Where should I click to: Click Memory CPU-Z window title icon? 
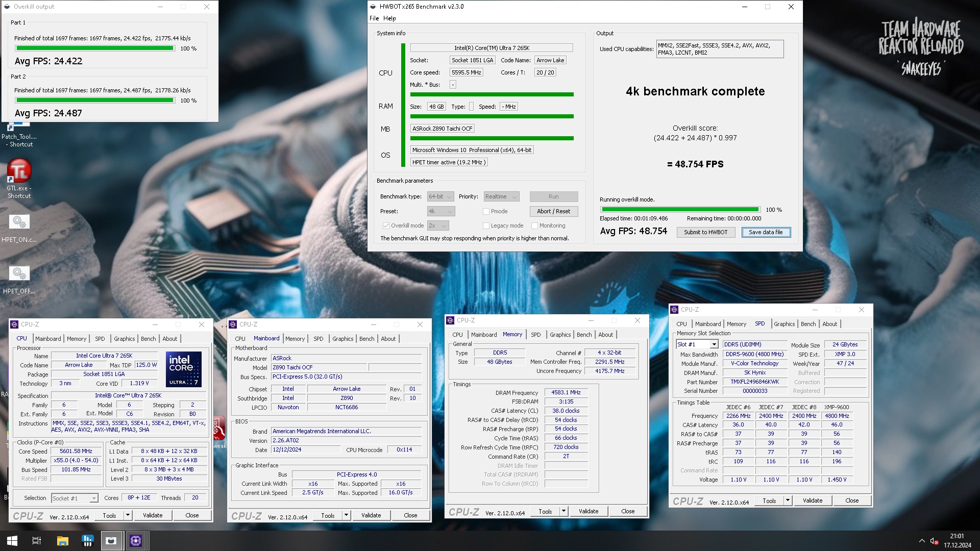point(450,320)
